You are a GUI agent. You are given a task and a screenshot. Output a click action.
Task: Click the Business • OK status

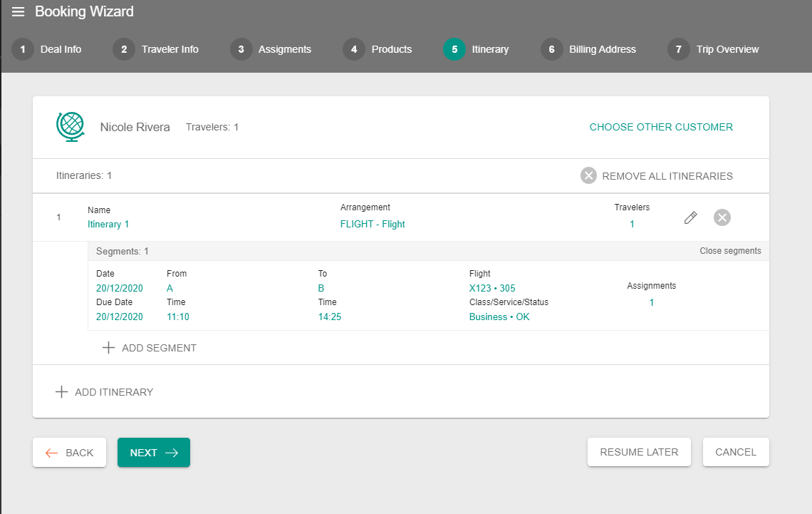click(499, 317)
